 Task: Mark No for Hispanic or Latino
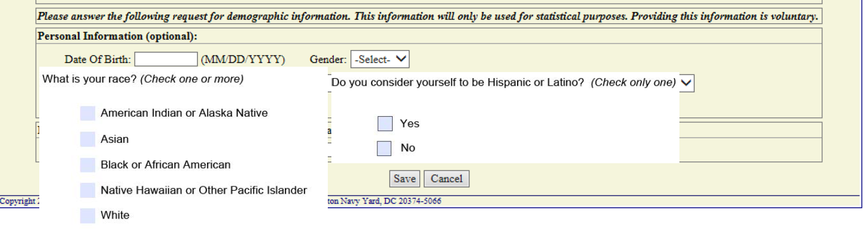point(384,148)
